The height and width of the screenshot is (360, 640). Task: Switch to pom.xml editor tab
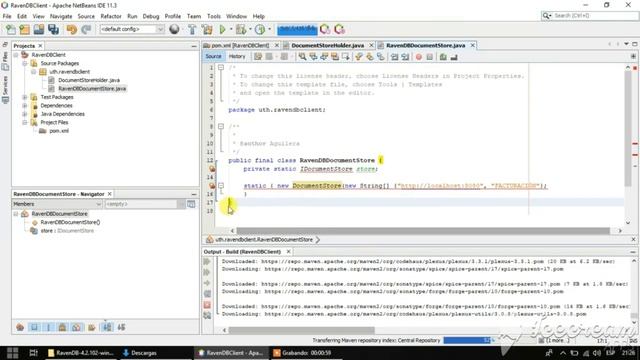[x=240, y=45]
